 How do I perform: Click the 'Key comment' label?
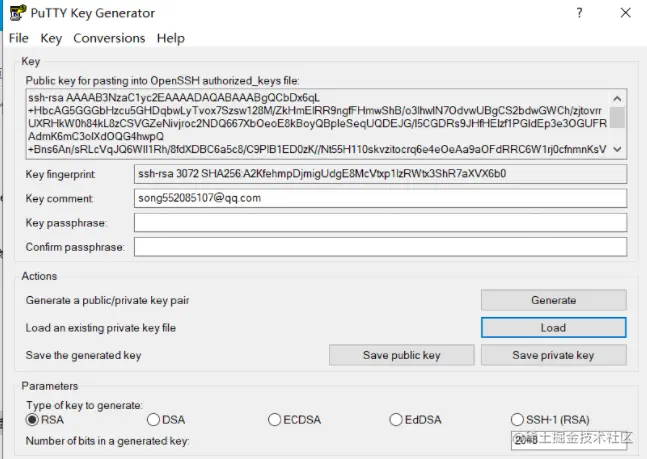(x=59, y=199)
